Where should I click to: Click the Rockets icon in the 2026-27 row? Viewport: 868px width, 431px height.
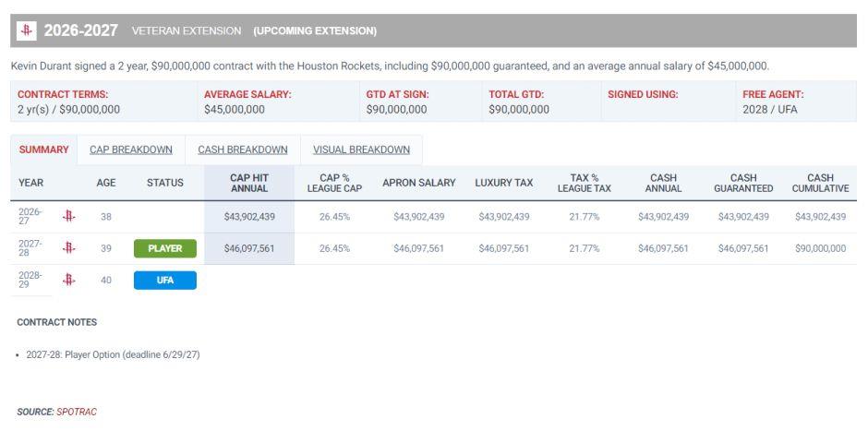[x=68, y=216]
